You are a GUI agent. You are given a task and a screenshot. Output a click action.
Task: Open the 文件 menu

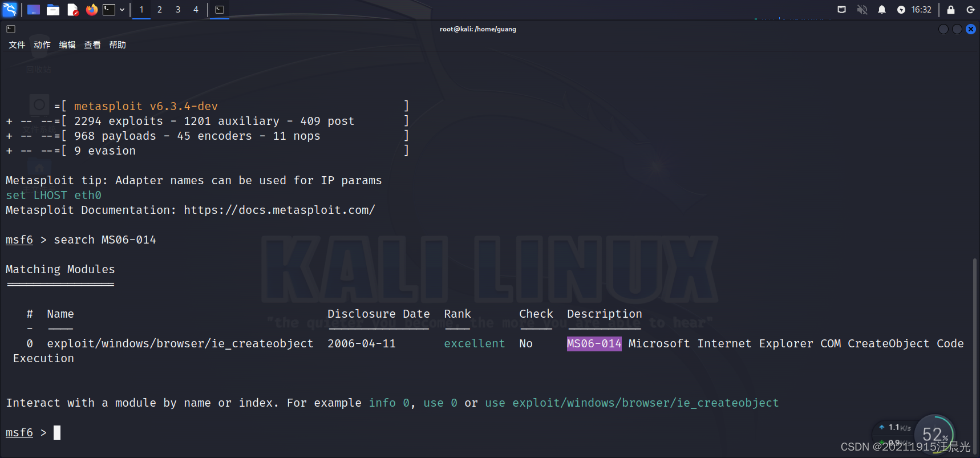click(17, 44)
